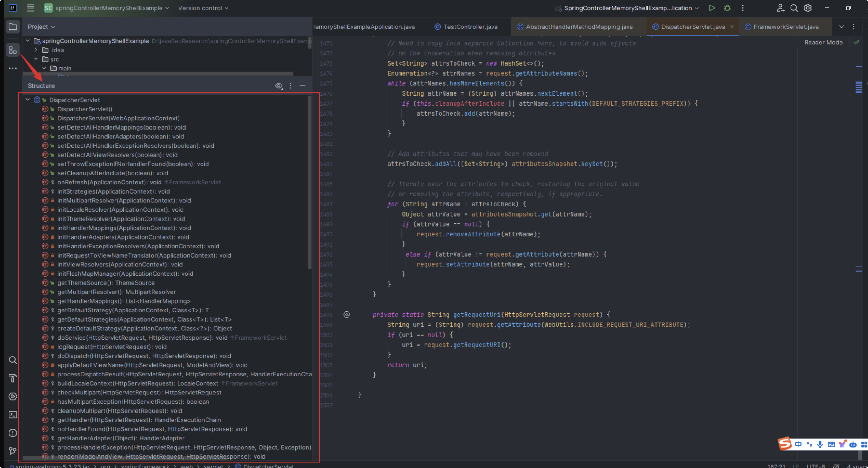This screenshot has width=868, height=468.
Task: Click the gutter @ icon at getRequestUri
Action: coord(347,314)
